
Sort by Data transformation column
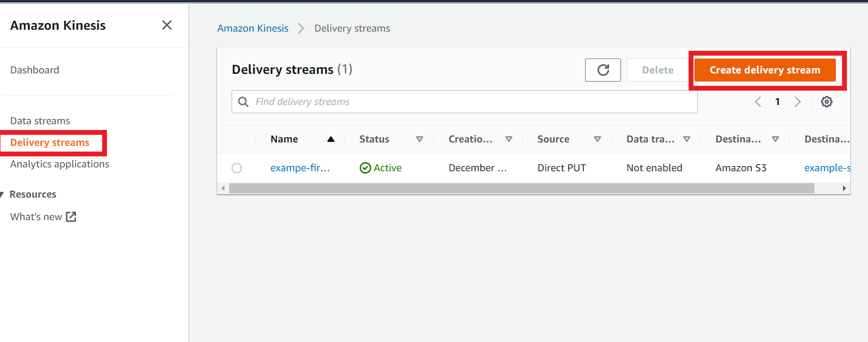(687, 139)
